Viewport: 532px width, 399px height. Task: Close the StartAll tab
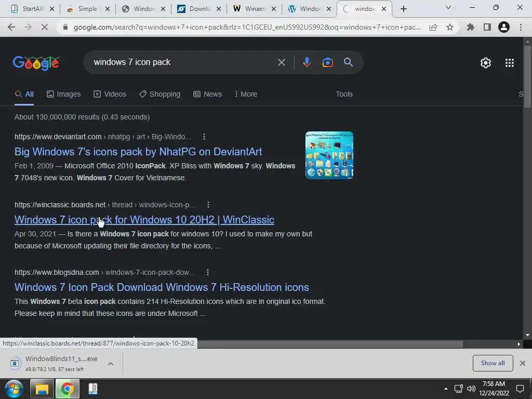click(52, 9)
